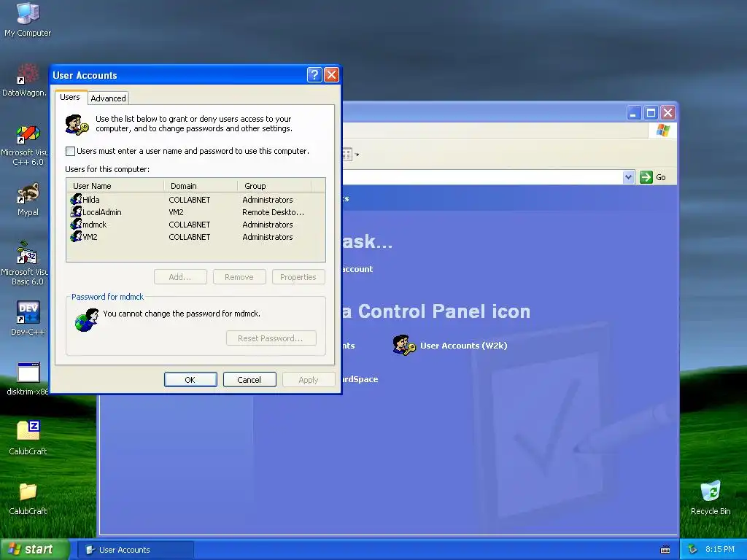
Task: Sort by User Name column header
Action: pyautogui.click(x=115, y=186)
